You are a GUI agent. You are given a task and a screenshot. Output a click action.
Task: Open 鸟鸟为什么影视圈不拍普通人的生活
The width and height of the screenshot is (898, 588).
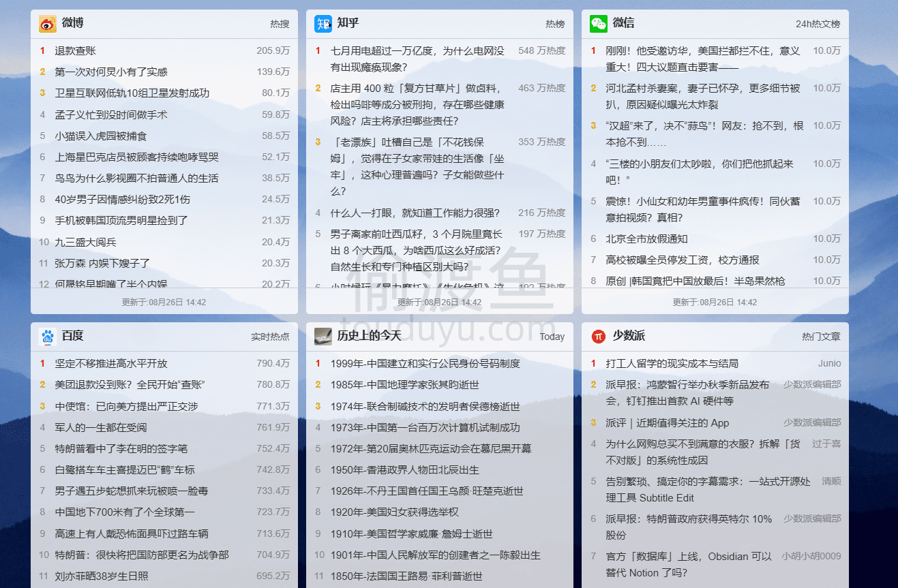137,178
